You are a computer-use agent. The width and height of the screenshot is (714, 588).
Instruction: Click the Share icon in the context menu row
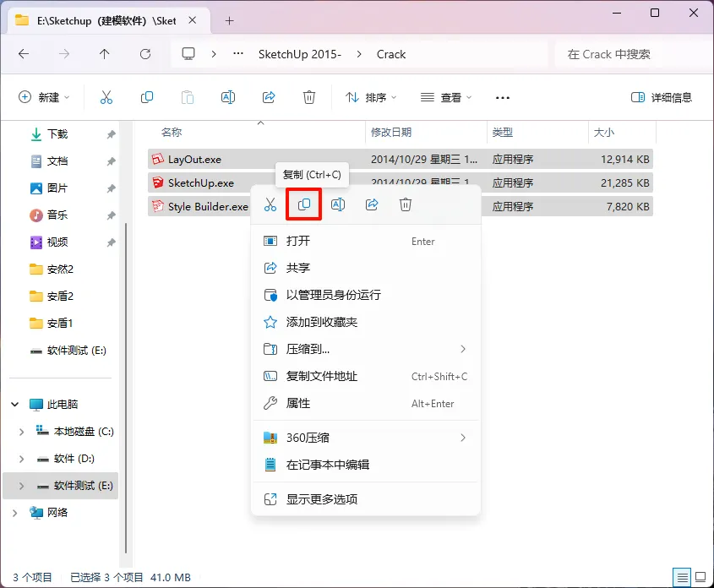pos(372,204)
